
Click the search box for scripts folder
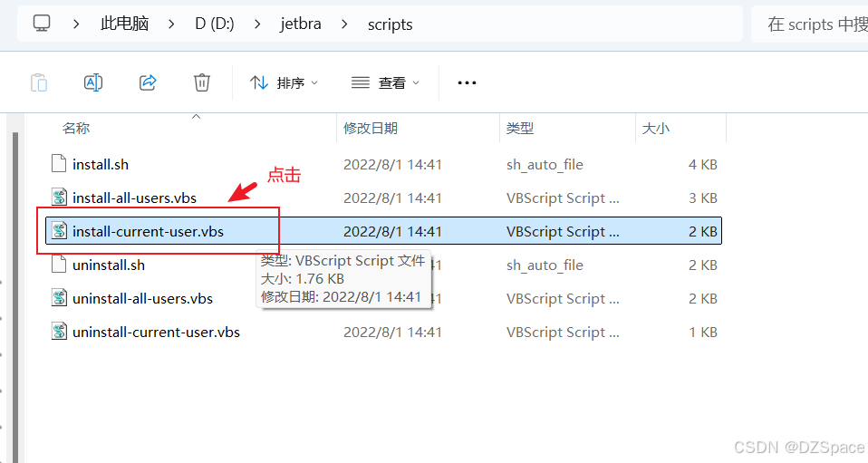point(809,24)
